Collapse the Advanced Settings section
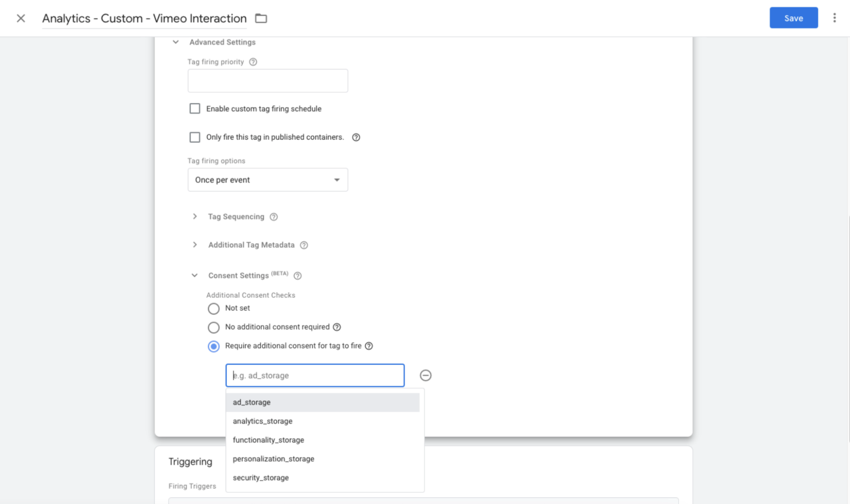The image size is (850, 504). point(176,42)
